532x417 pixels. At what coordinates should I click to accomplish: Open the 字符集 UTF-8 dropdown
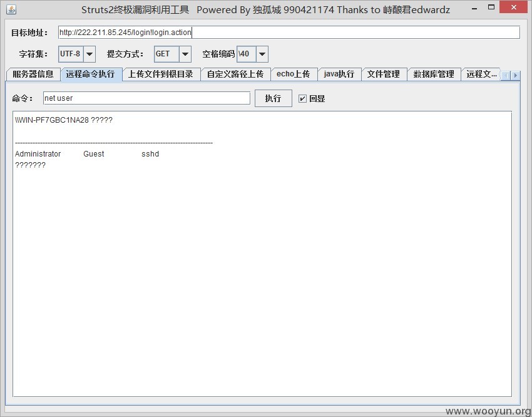click(x=90, y=54)
